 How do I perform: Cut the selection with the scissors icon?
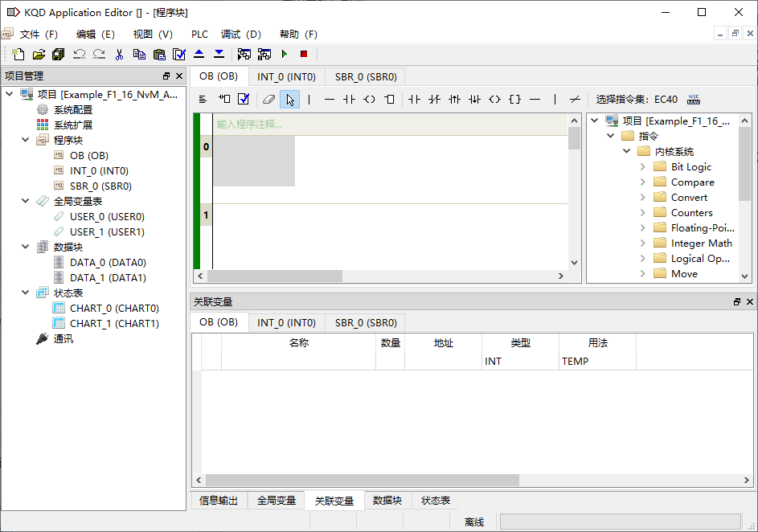(x=120, y=54)
